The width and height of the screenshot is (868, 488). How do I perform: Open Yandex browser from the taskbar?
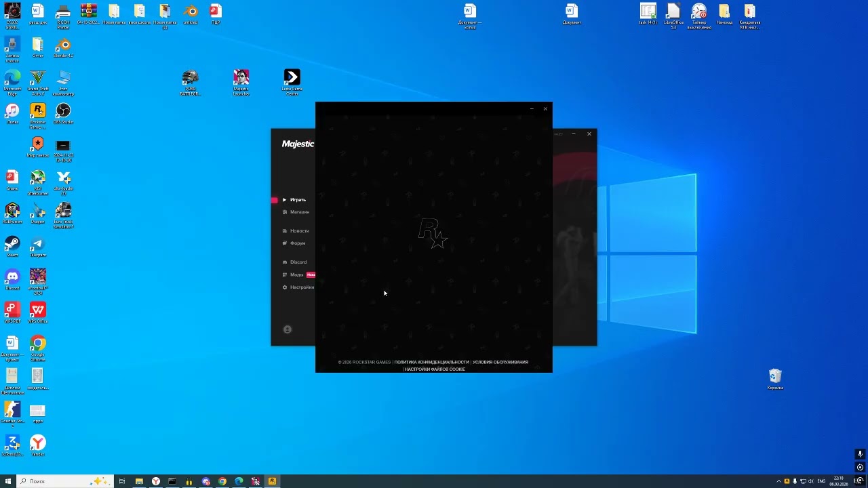tap(156, 481)
